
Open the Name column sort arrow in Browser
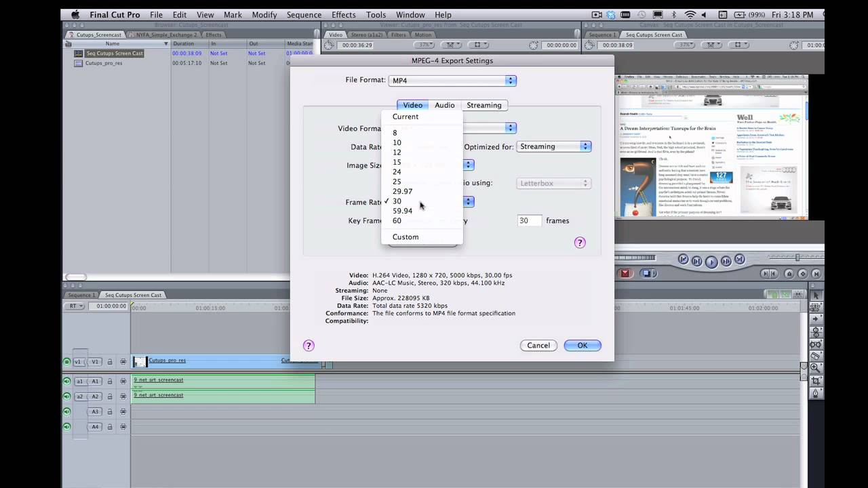[x=165, y=44]
